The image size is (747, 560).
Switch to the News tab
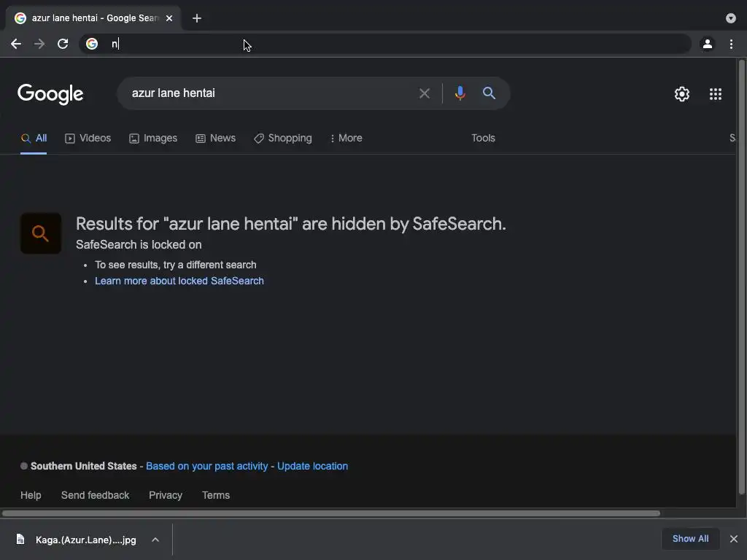point(215,138)
